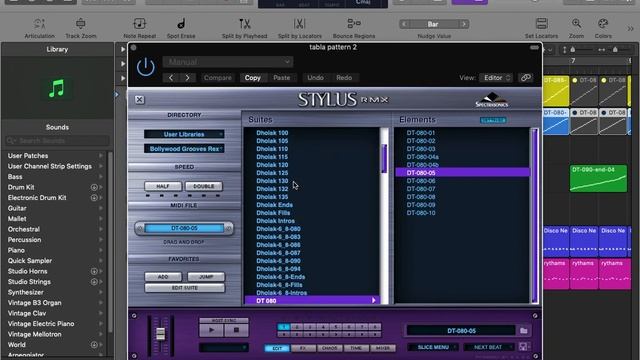The image size is (640, 360).
Task: Toggle the plugin power bypass button
Action: [x=145, y=67]
